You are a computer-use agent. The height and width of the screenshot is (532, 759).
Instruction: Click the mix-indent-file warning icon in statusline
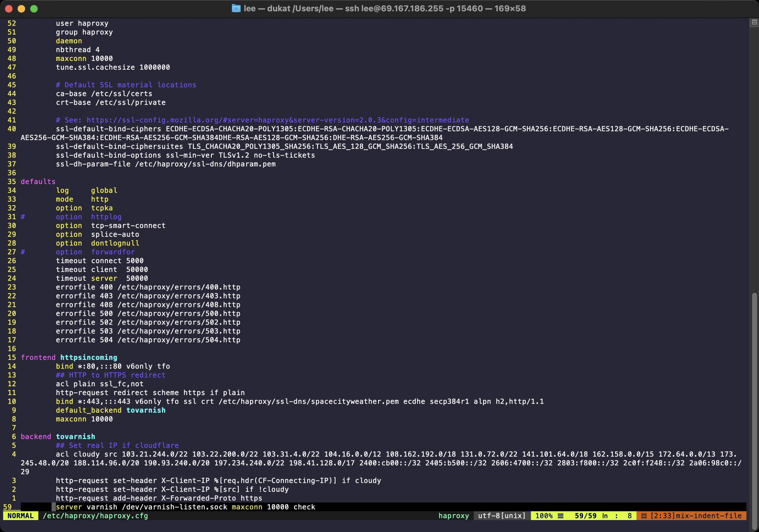[x=644, y=516]
